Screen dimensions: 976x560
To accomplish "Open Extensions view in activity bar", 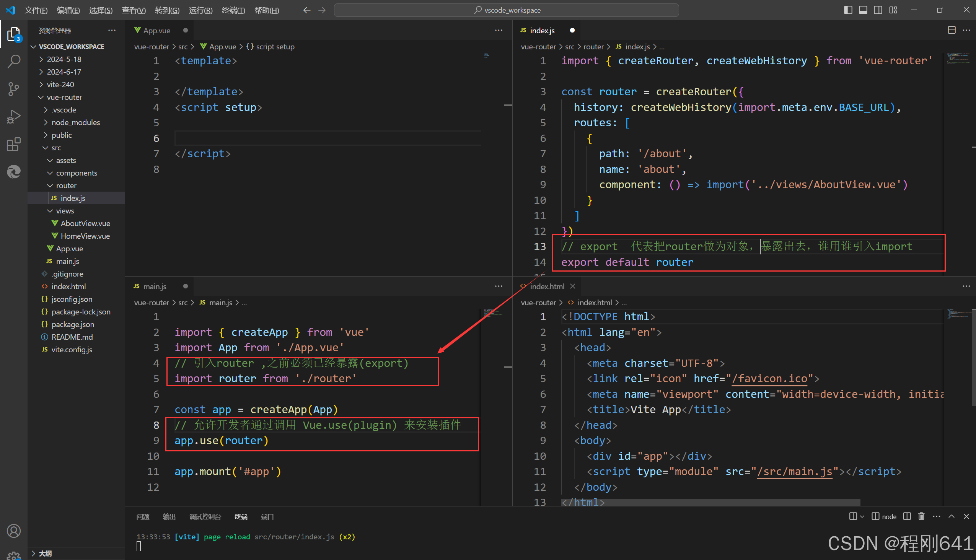I will pyautogui.click(x=14, y=144).
